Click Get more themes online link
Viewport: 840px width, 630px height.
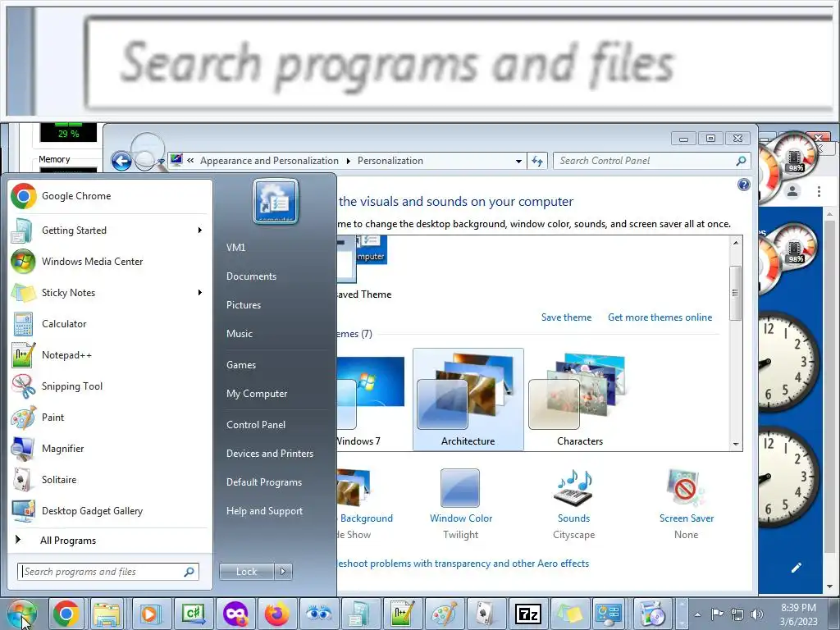coord(660,317)
